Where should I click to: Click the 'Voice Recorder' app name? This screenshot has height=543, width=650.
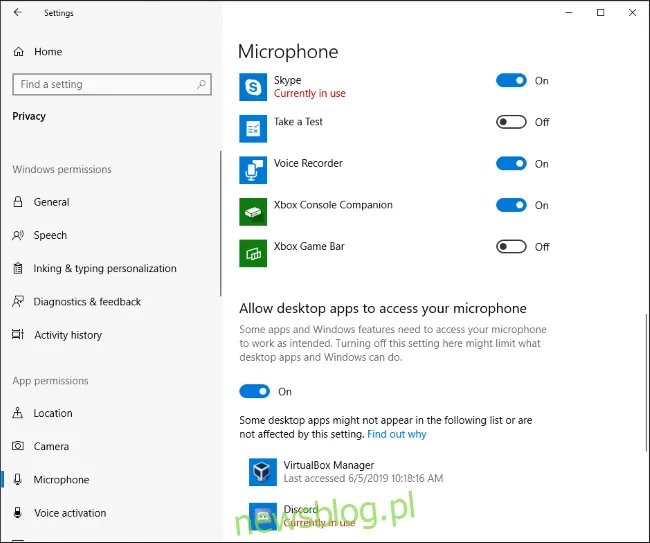308,163
